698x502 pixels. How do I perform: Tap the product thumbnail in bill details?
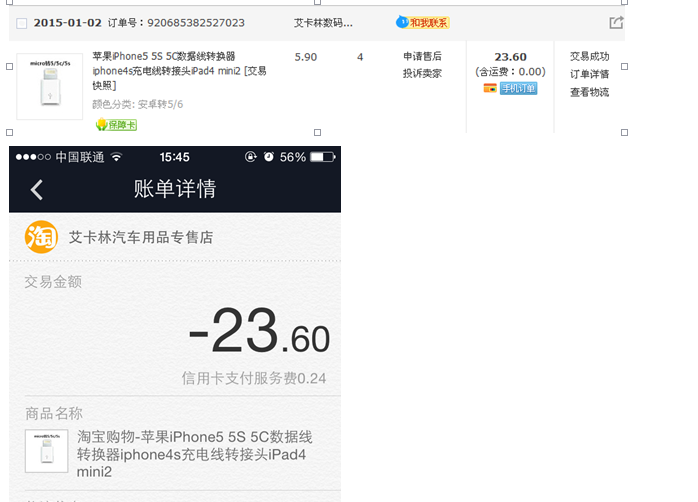(46, 451)
